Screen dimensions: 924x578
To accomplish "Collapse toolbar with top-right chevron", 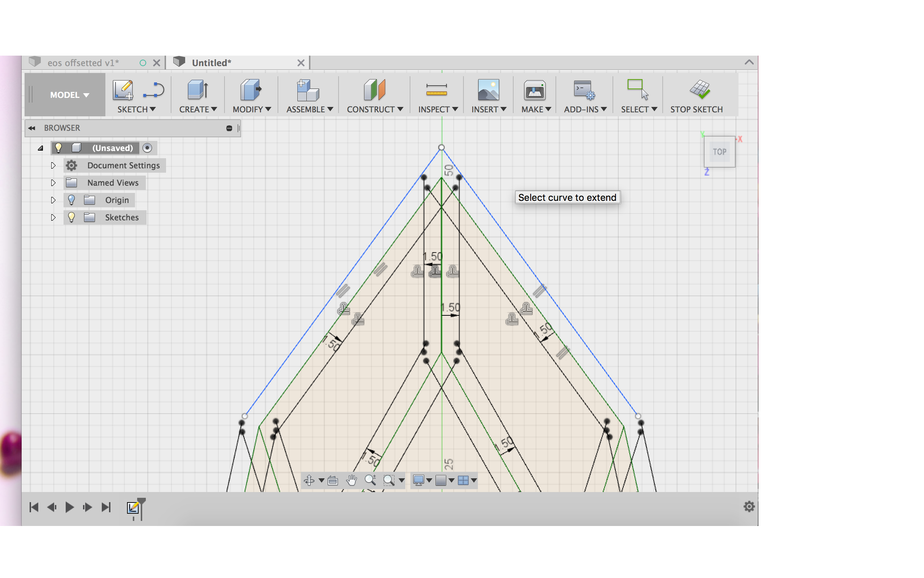I will pos(749,62).
